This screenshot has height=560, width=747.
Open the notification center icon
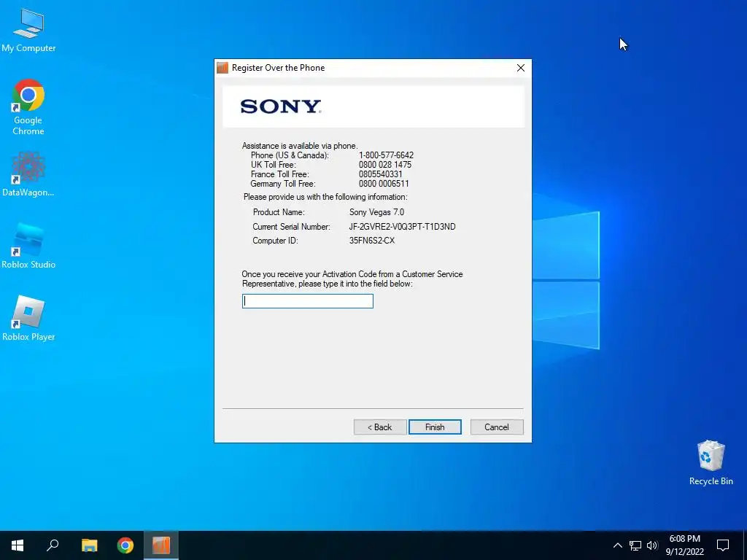pos(723,545)
